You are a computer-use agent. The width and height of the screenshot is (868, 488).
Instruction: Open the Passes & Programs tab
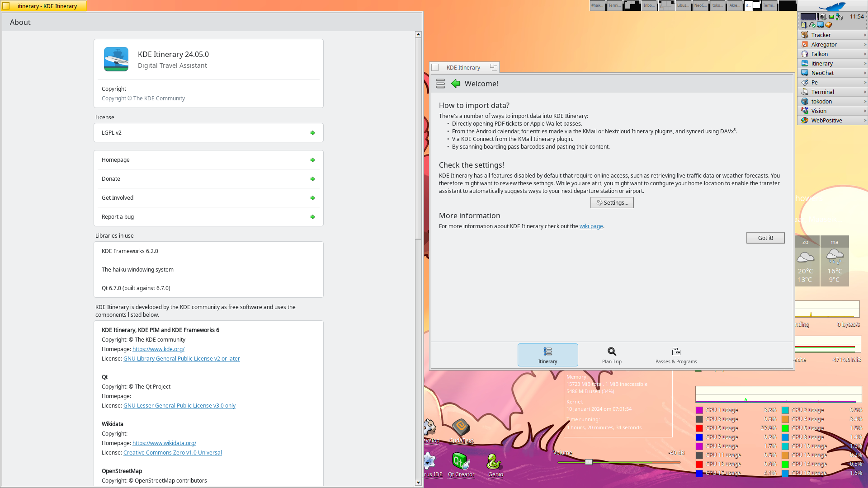click(676, 355)
